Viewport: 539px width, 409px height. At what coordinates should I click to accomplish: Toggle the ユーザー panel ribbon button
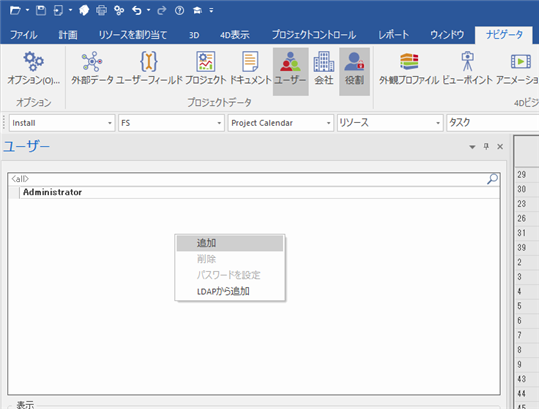tap(290, 71)
